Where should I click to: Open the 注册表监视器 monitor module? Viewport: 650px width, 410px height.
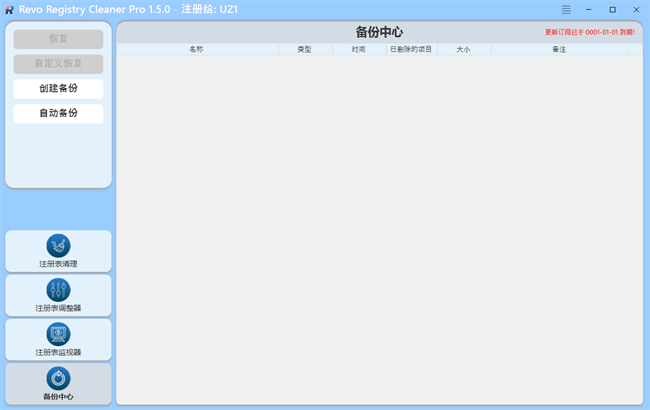[x=58, y=339]
